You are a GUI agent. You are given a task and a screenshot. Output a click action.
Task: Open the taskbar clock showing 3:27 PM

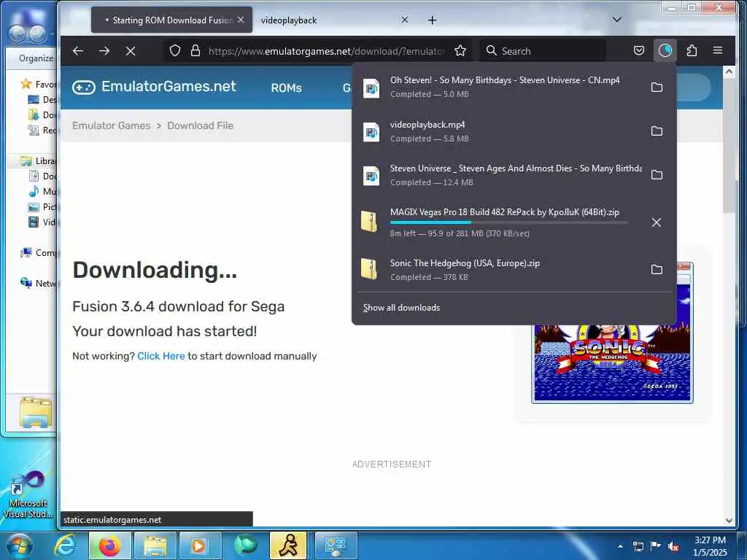coord(710,546)
